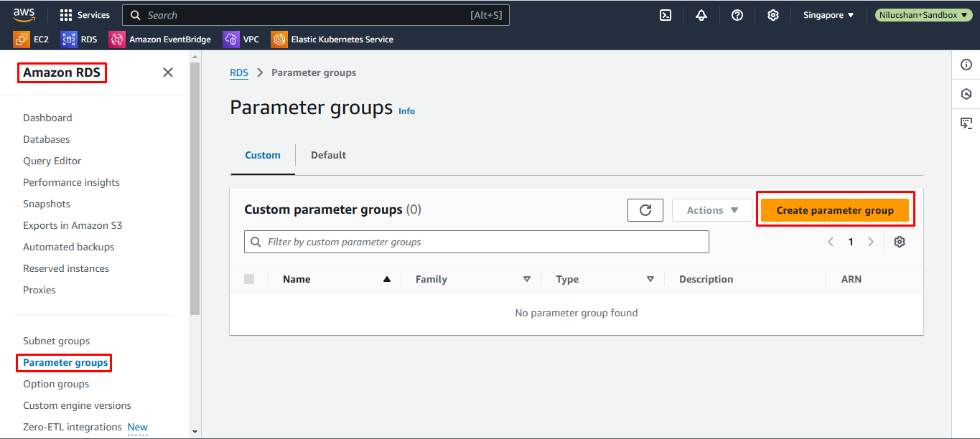This screenshot has height=439, width=980.
Task: Open the EC2 shortcut in favorites bar
Action: coord(32,39)
